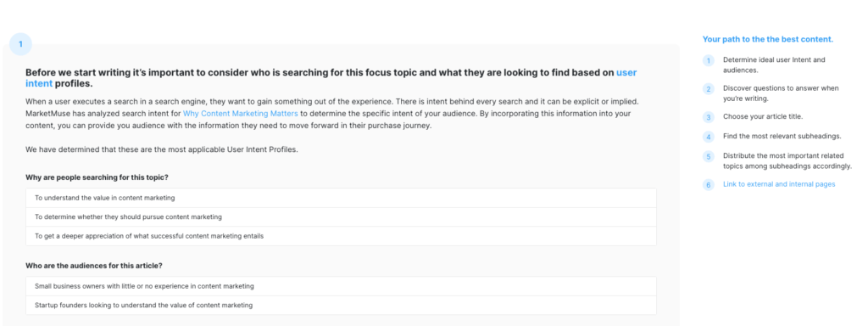Go to 'Distribute the most important related topics'
This screenshot has height=326, width=868.
point(787,160)
